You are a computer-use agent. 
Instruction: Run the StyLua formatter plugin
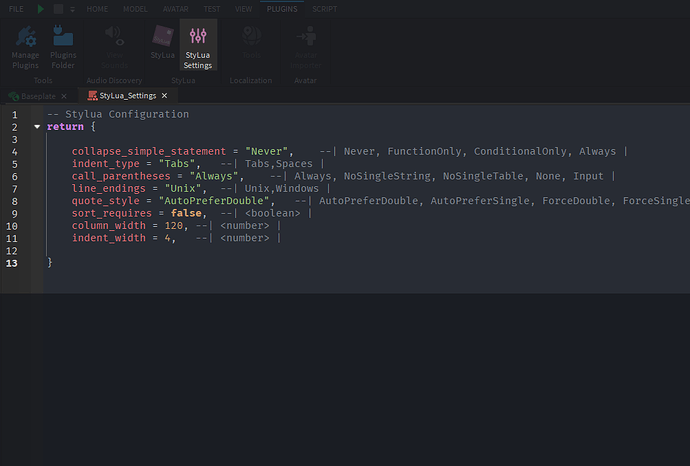[x=162, y=43]
